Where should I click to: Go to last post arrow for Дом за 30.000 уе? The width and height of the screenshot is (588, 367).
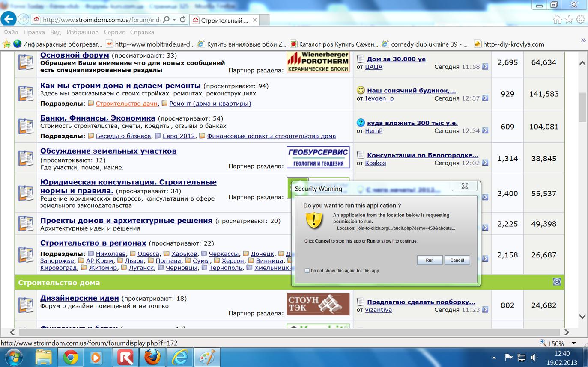click(x=485, y=66)
